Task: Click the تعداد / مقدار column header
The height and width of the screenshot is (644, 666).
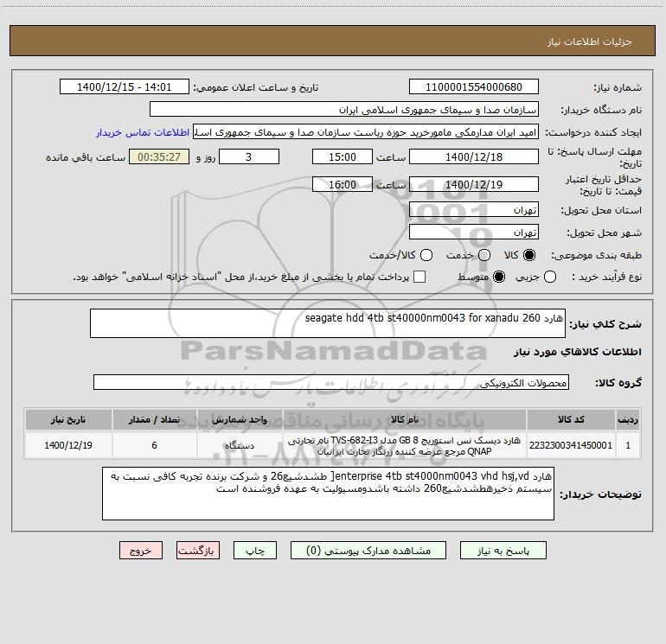Action: coord(154,419)
